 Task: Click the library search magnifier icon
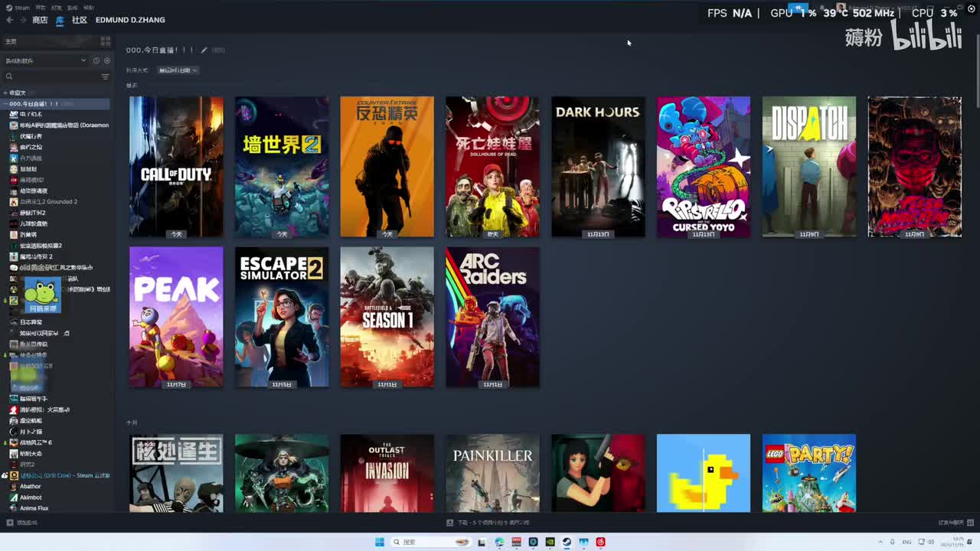(9, 77)
